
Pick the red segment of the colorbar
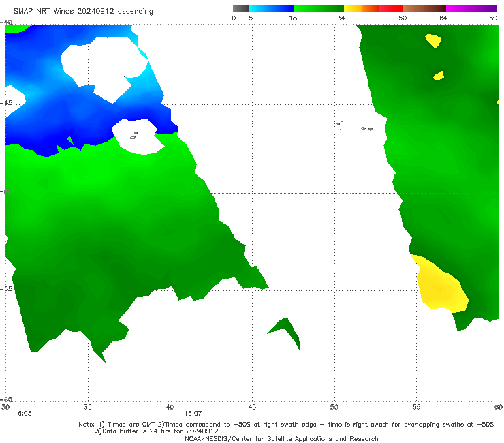point(391,8)
